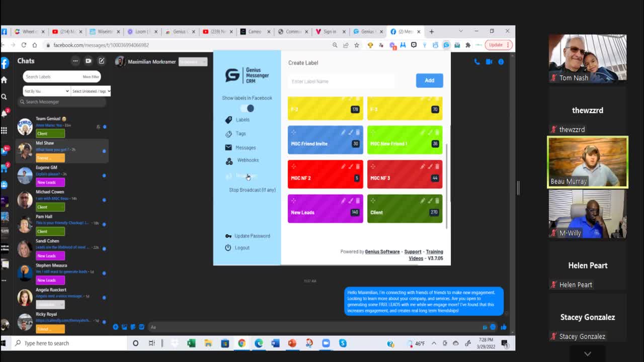The height and width of the screenshot is (362, 644).
Task: Expand more Zoom participants chevron
Action: pos(587,354)
